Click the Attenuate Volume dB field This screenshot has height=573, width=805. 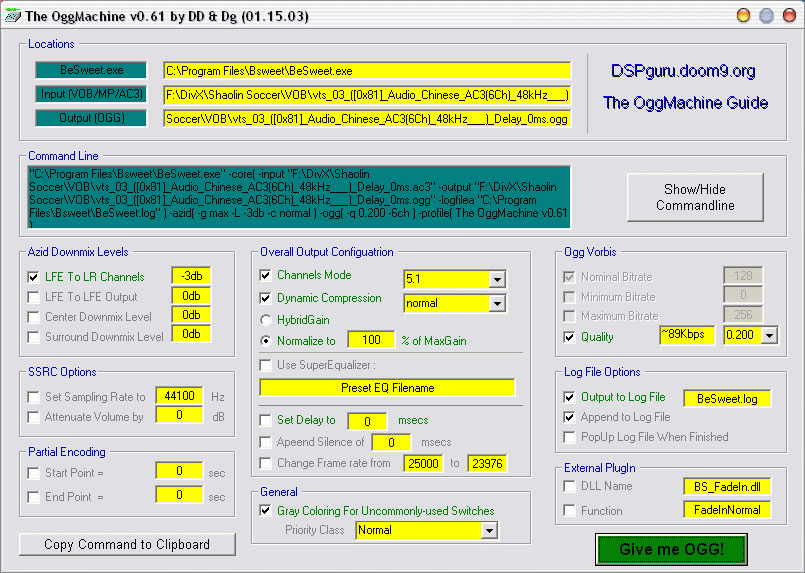[179, 415]
